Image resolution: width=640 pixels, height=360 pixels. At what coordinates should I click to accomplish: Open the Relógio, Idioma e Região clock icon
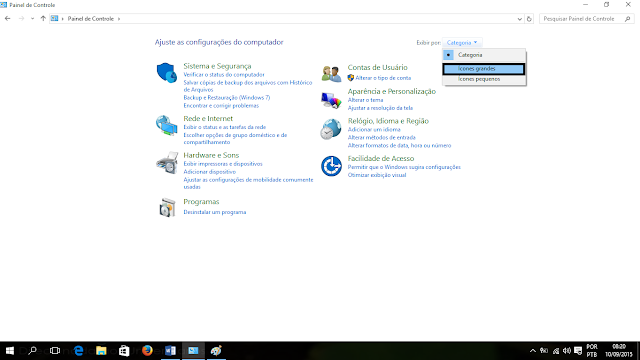[331, 129]
